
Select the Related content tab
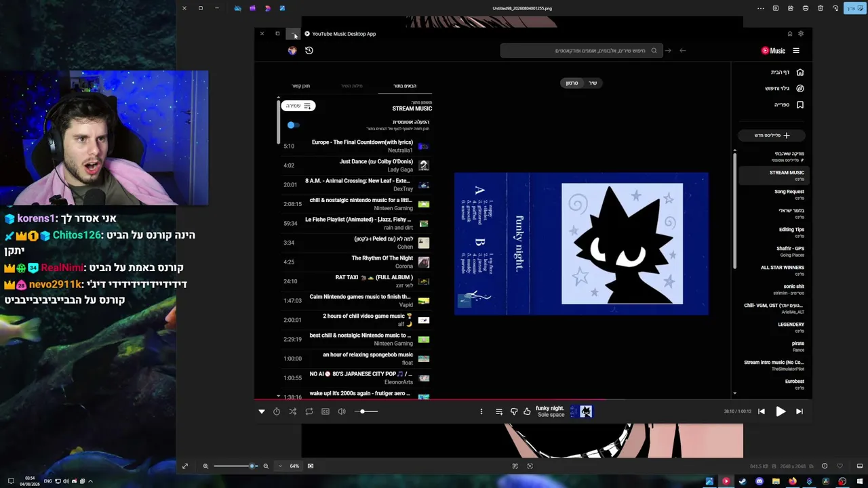click(x=300, y=86)
